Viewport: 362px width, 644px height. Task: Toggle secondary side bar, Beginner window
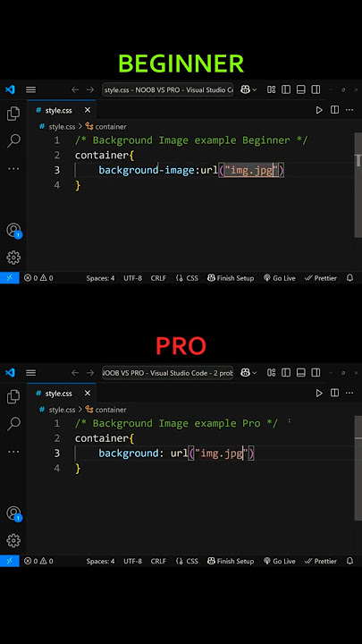click(x=316, y=89)
